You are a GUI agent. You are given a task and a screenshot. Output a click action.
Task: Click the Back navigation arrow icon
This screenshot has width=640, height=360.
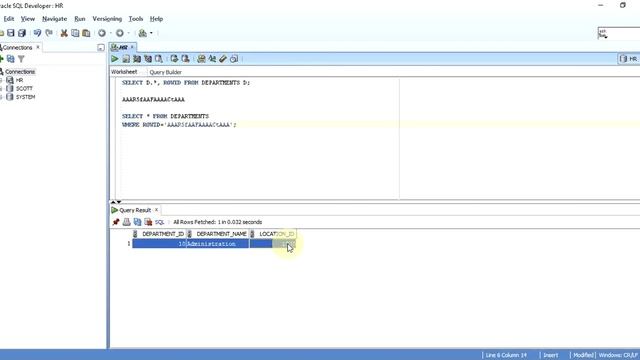(x=102, y=33)
